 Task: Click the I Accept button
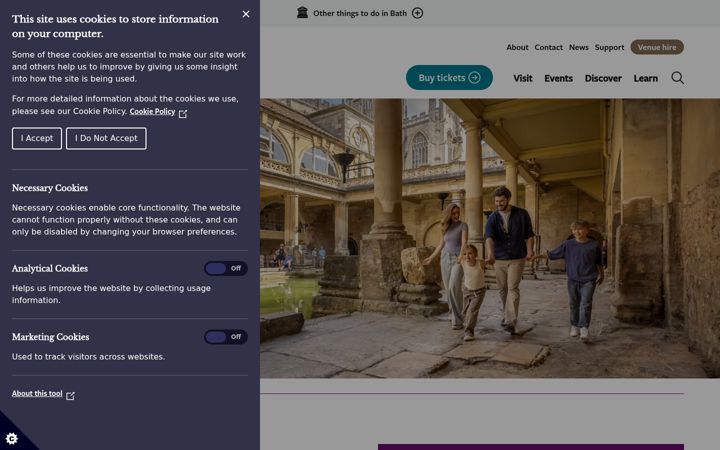click(37, 138)
